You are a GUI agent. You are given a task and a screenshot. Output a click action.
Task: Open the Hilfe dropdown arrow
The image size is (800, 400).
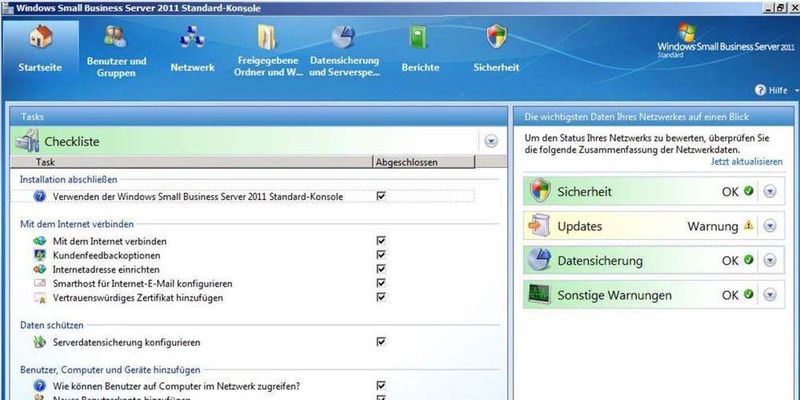point(795,91)
